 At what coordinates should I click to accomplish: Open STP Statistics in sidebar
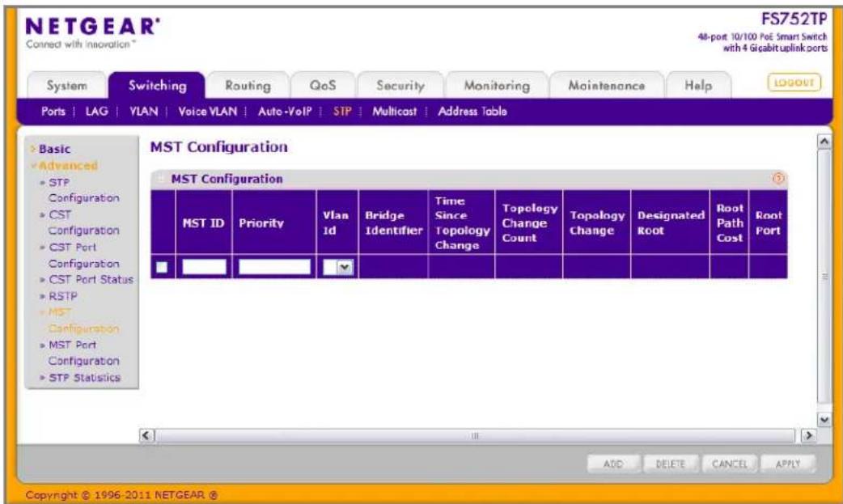[x=84, y=378]
